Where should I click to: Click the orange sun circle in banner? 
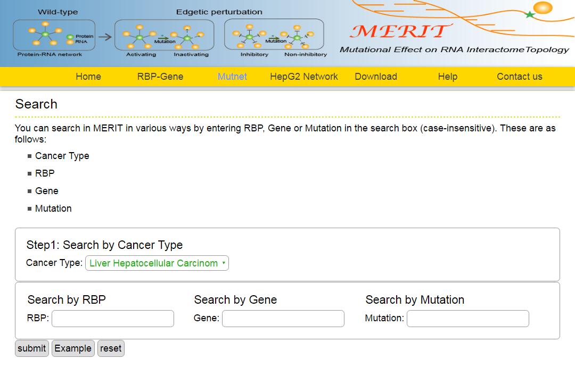tap(543, 7)
